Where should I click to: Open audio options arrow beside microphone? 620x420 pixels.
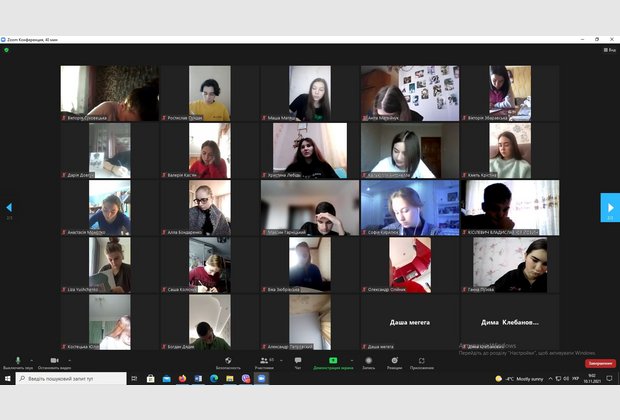32,360
